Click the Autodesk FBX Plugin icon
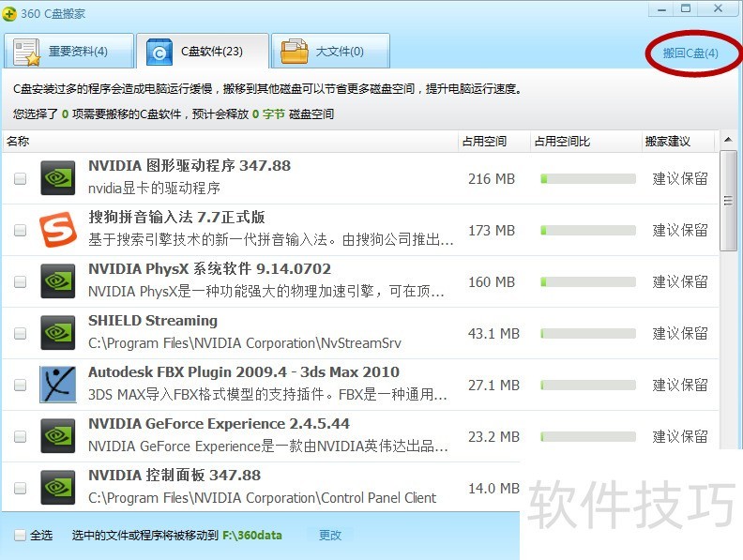This screenshot has height=560, width=743. [x=58, y=385]
